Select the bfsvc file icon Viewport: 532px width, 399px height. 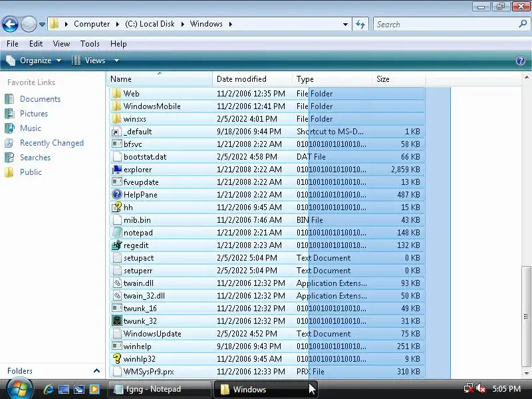pos(117,144)
